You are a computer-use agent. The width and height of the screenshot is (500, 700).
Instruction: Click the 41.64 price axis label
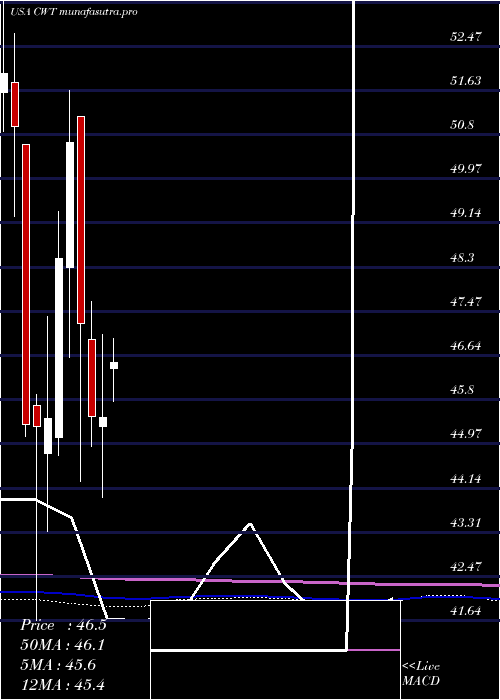click(466, 611)
